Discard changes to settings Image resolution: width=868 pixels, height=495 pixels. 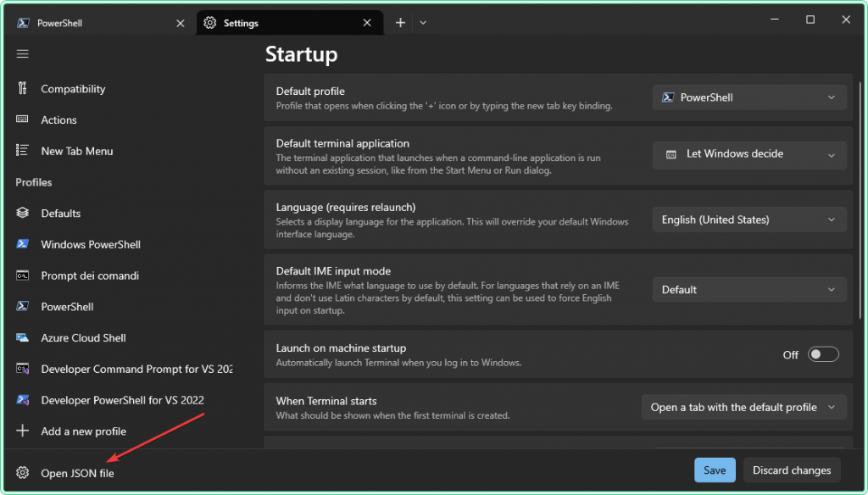[x=791, y=470]
